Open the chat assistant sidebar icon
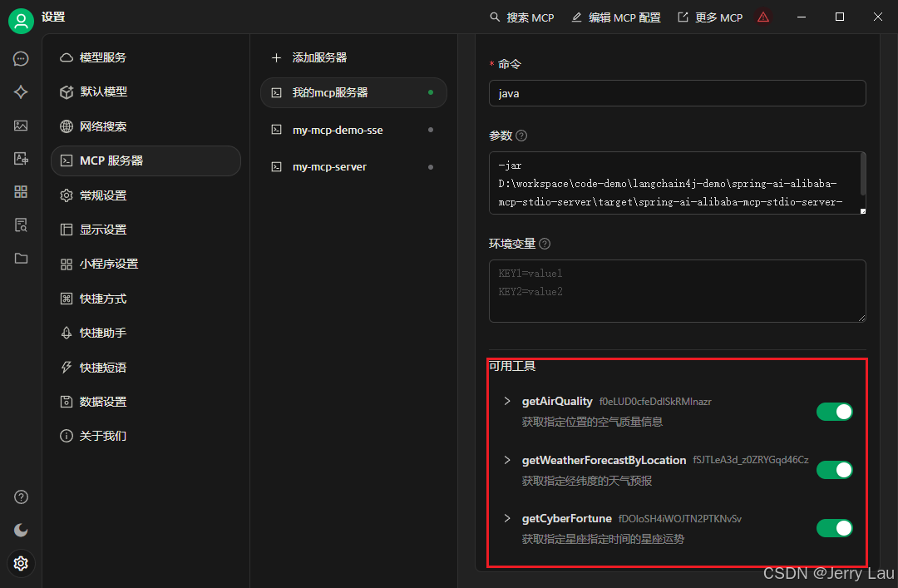 (x=21, y=58)
